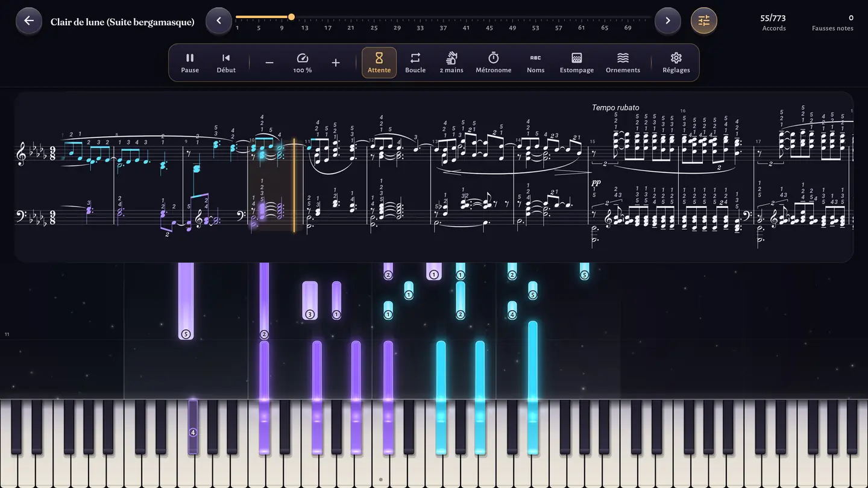The width and height of the screenshot is (868, 488).
Task: Open the 2 mains hand selector
Action: tap(451, 63)
